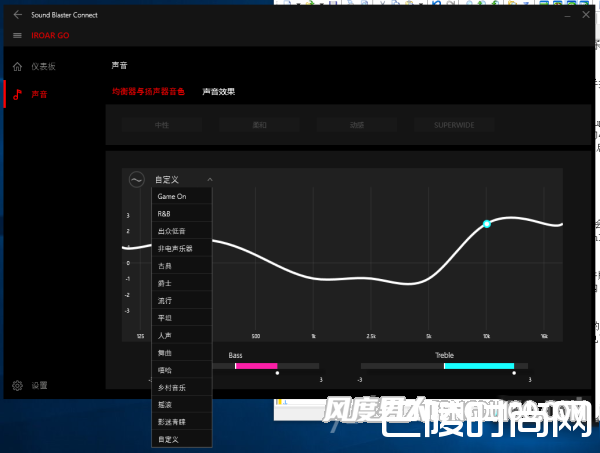Click the Sound Blaster Connect title

(x=64, y=15)
